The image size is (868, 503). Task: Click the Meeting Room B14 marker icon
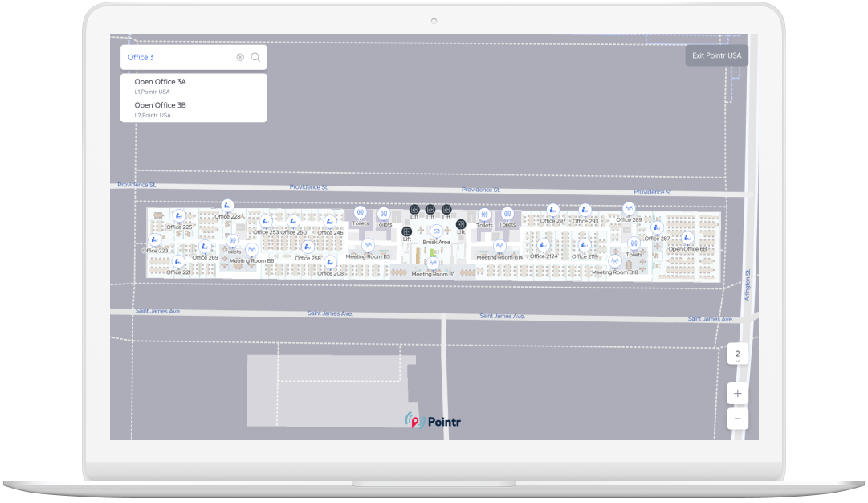499,246
